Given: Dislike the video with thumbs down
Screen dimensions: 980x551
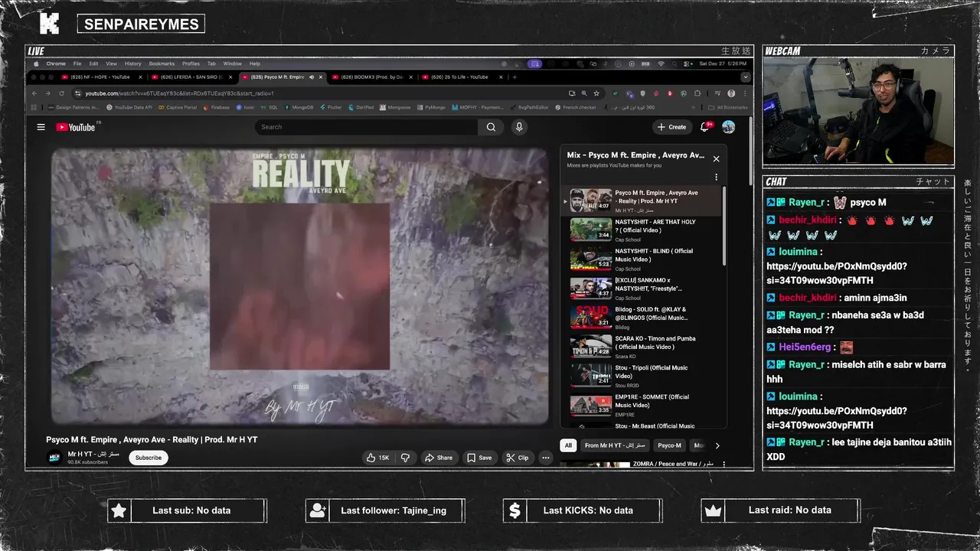Looking at the screenshot, I should [406, 458].
